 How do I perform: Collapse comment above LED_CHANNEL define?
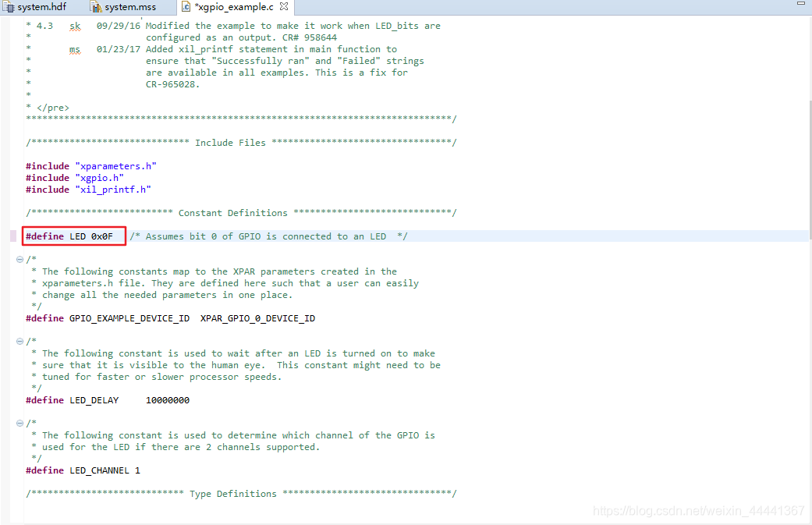pos(20,423)
